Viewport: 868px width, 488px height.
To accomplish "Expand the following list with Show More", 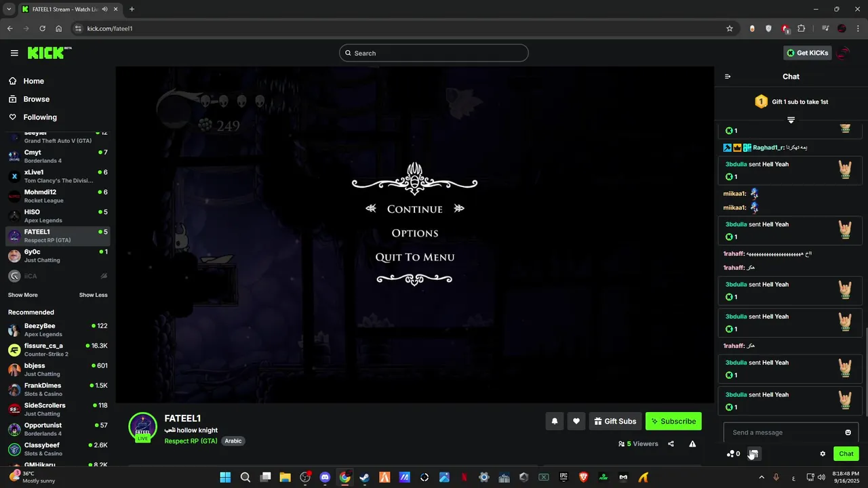I will pyautogui.click(x=23, y=295).
